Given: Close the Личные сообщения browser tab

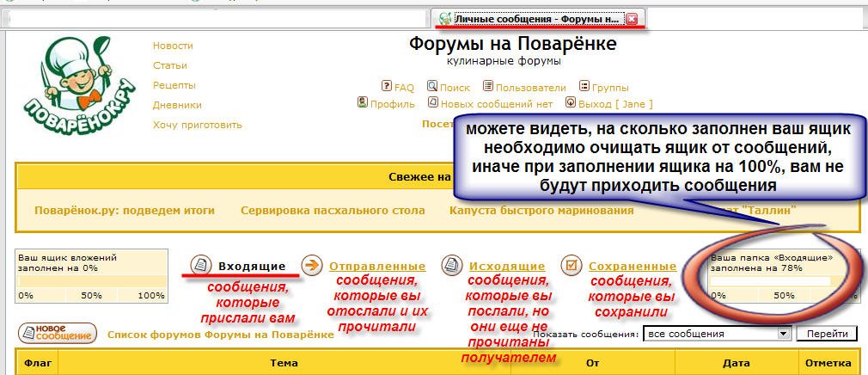Looking at the screenshot, I should (x=632, y=18).
